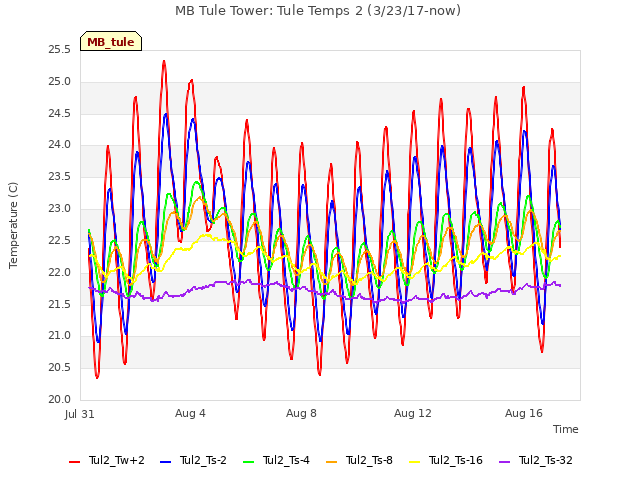Select the Tul2_Ts-32 legend label
640x480 pixels.
(546, 461)
